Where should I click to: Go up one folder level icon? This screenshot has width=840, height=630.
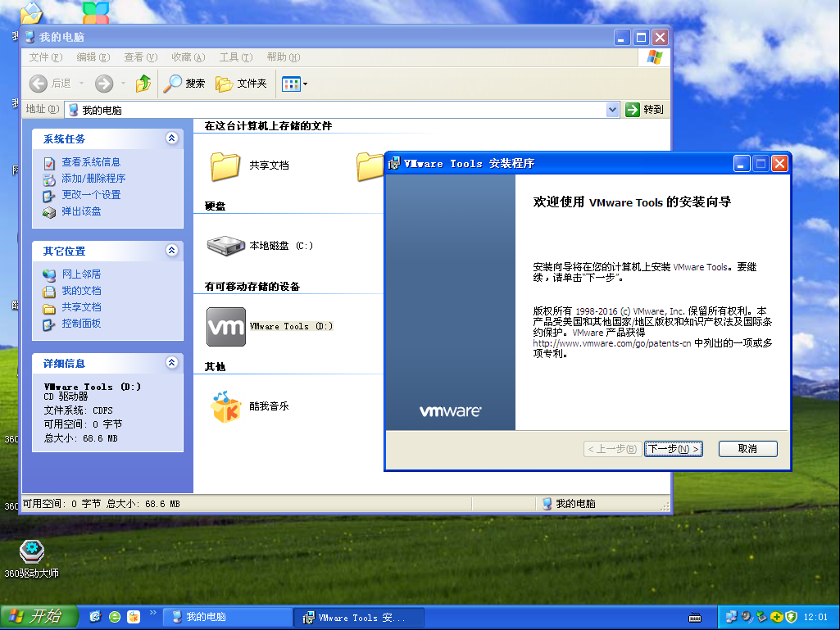point(143,84)
